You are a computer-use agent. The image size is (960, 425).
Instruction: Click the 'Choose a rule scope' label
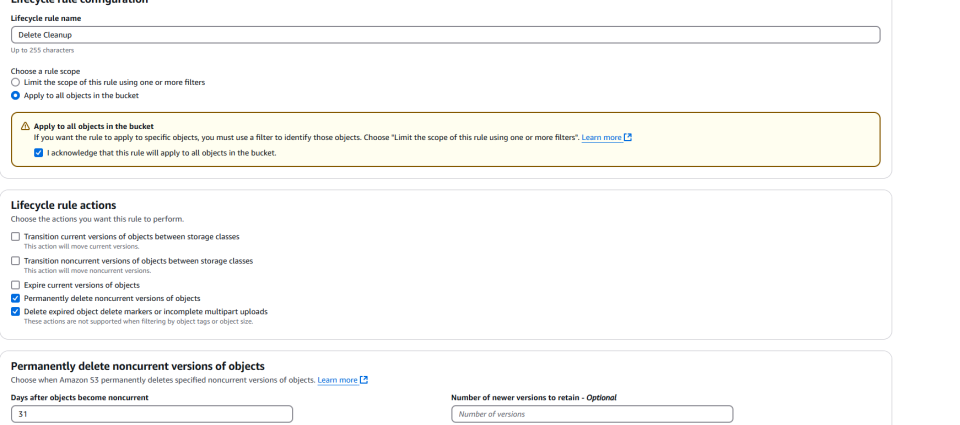pos(45,71)
